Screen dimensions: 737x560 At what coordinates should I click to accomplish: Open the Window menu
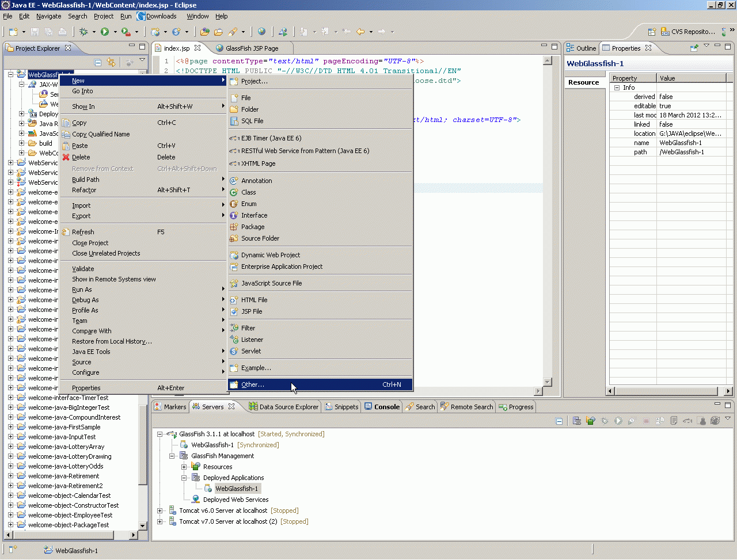point(197,16)
